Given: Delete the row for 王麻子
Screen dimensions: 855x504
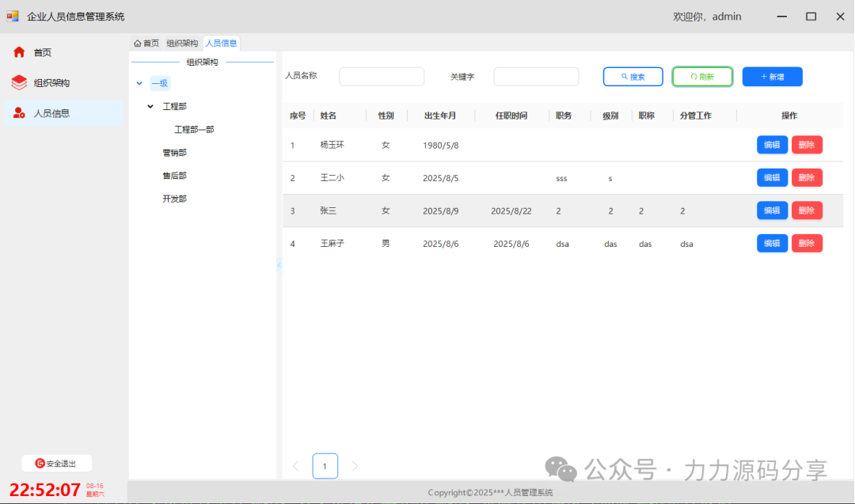Looking at the screenshot, I should tap(807, 244).
